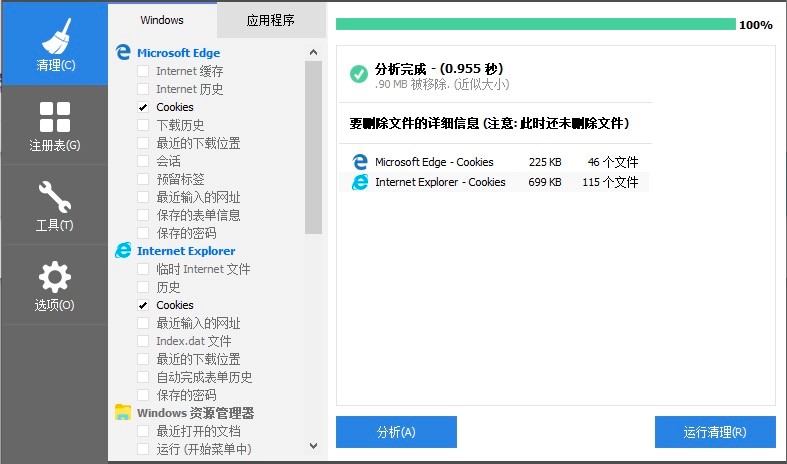This screenshot has height=464, width=787.
Task: Select the Microsoft Edge group header
Action: click(x=178, y=53)
